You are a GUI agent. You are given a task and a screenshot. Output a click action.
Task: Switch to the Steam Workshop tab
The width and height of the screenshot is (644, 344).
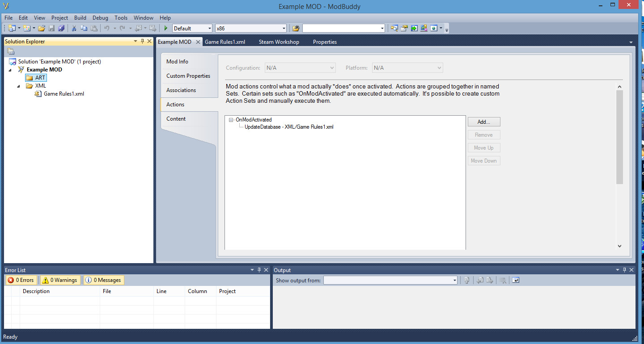coord(279,42)
